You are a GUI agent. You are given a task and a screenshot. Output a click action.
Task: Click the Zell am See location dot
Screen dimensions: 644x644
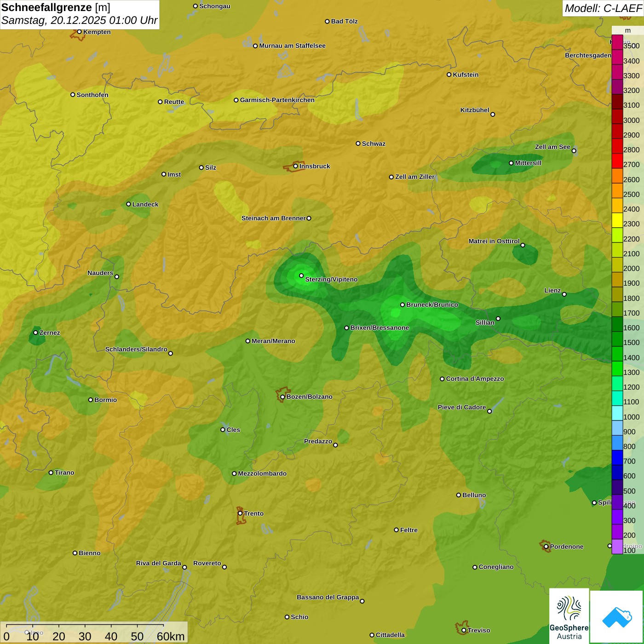(x=574, y=150)
